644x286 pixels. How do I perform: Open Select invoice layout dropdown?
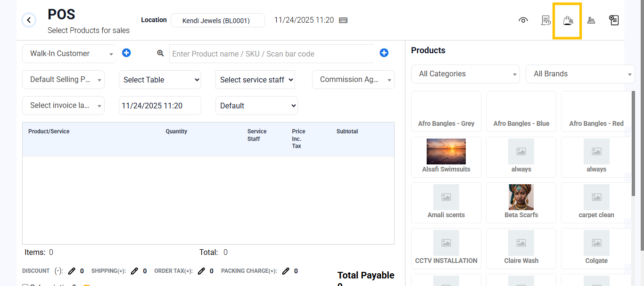(63, 106)
